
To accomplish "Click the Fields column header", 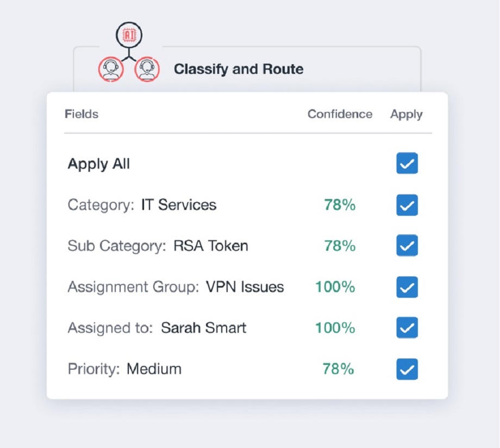I will click(81, 114).
